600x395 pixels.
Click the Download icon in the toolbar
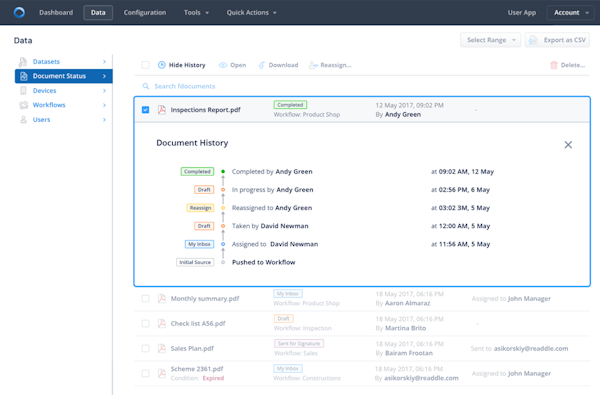(262, 65)
